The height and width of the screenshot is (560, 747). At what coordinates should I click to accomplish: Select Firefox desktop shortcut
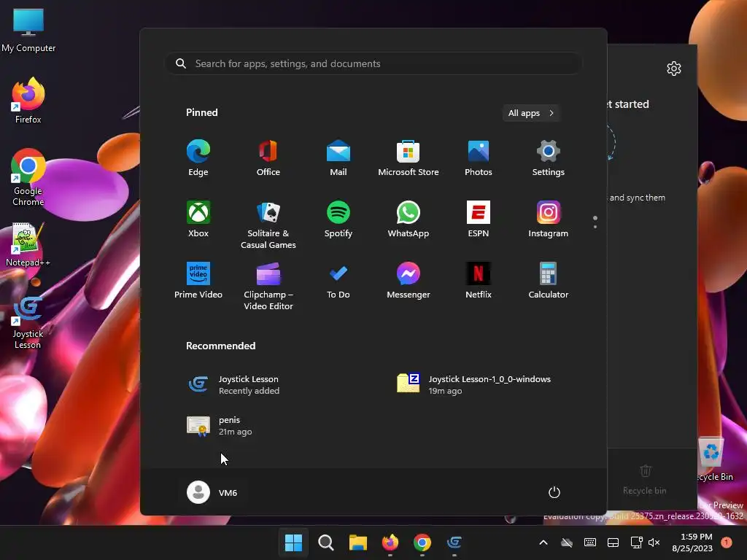28,101
